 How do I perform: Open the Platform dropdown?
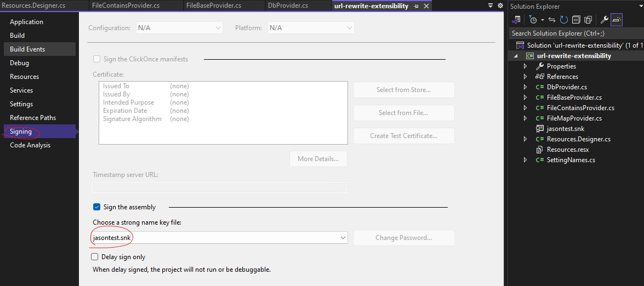point(311,28)
